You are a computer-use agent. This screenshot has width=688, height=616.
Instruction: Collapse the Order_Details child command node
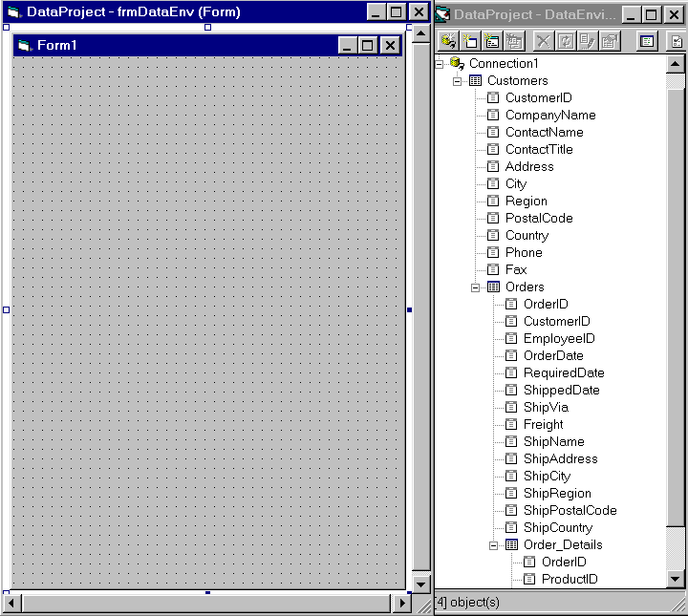494,545
